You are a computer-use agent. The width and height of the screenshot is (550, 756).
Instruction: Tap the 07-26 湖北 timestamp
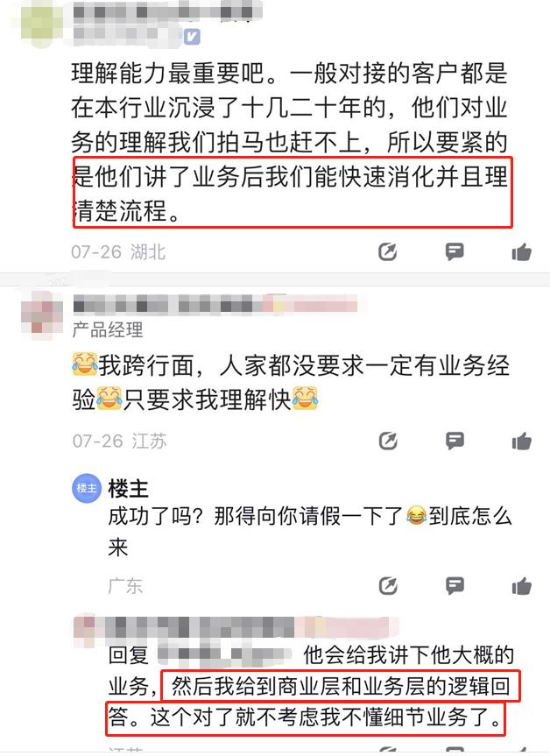(118, 251)
